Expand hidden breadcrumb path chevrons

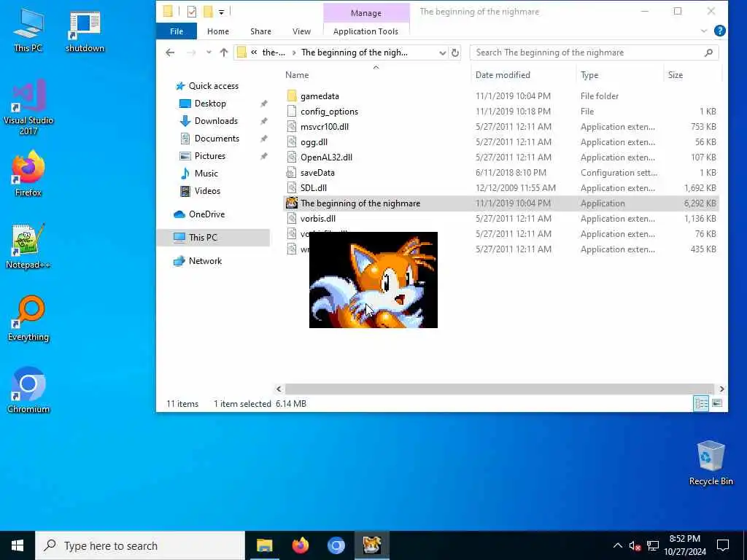tap(254, 52)
